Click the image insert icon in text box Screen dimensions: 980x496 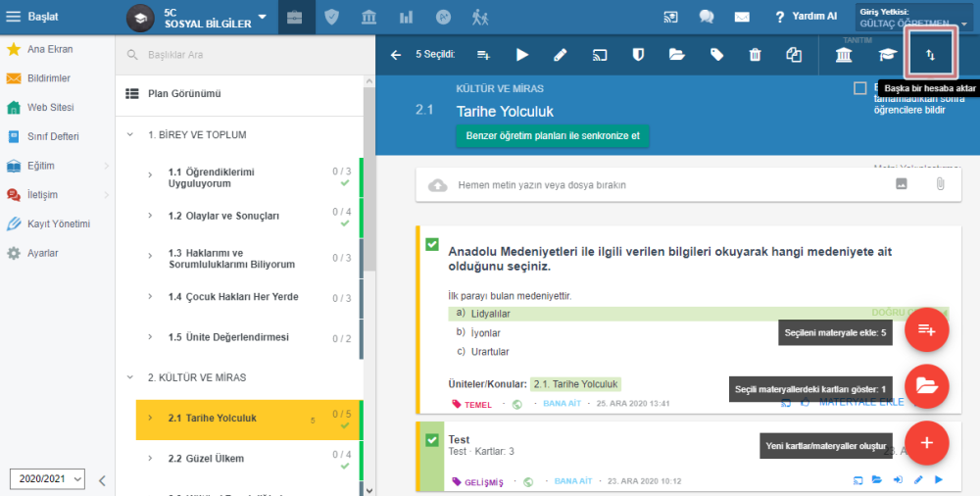click(x=902, y=184)
